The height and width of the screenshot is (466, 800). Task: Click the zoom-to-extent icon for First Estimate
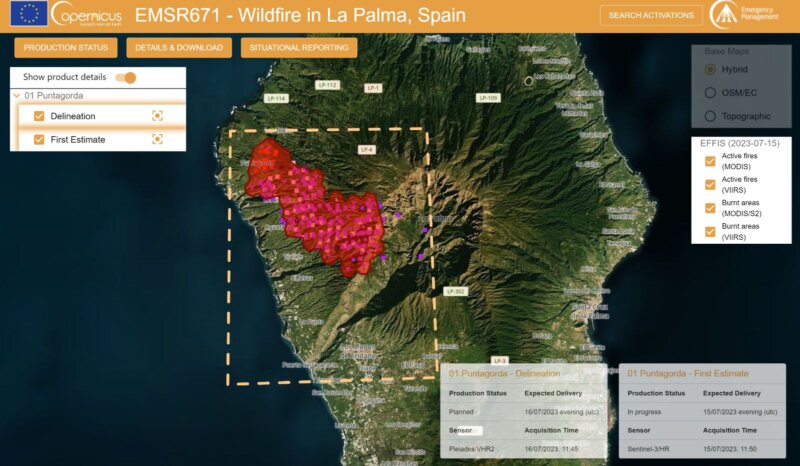tap(157, 140)
